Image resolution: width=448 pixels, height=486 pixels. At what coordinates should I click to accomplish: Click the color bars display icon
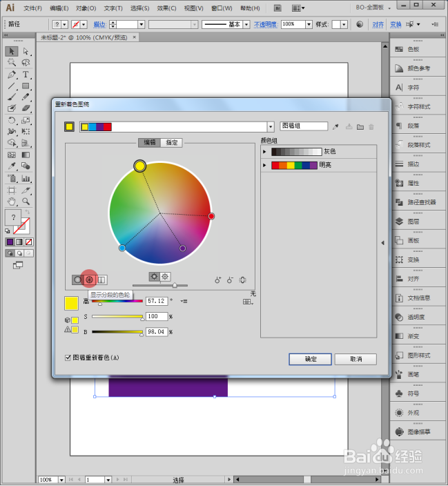(101, 280)
